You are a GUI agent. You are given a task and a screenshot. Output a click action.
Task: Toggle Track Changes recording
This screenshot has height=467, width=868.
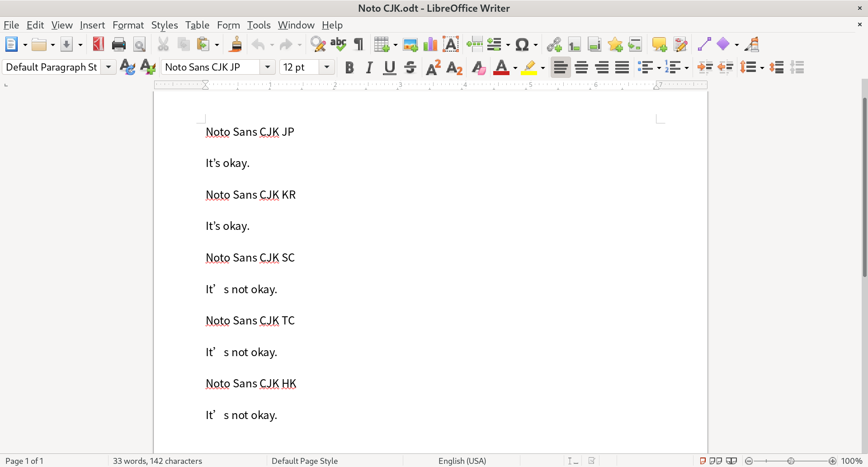[x=680, y=44]
